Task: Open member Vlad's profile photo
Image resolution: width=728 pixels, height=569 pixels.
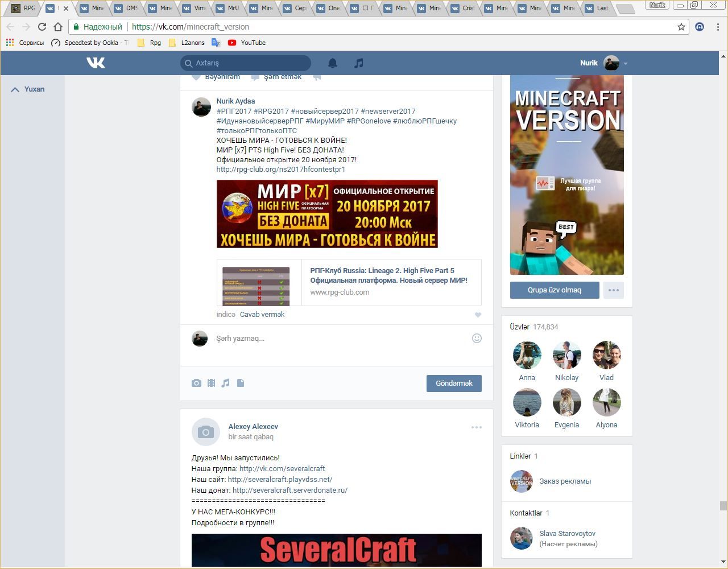Action: point(607,355)
